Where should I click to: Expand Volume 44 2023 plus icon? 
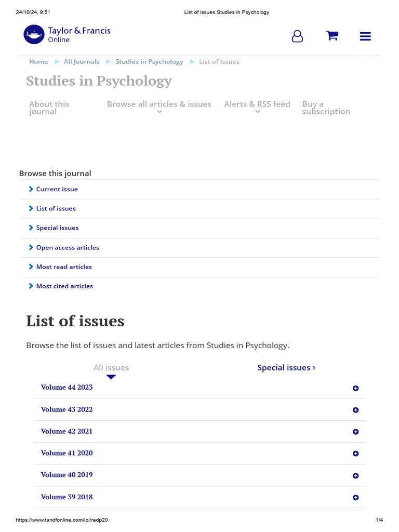pos(355,388)
